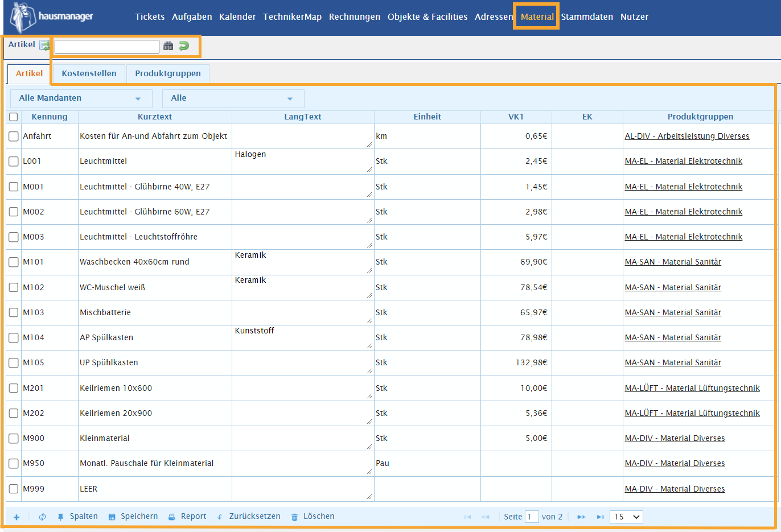
Task: Click the Löschen trash icon
Action: [x=294, y=517]
